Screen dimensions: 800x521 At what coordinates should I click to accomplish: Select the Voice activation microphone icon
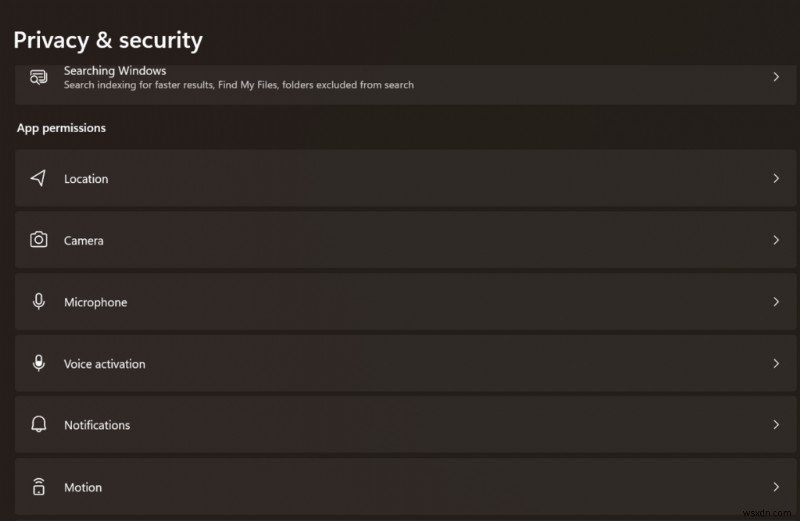coord(38,363)
